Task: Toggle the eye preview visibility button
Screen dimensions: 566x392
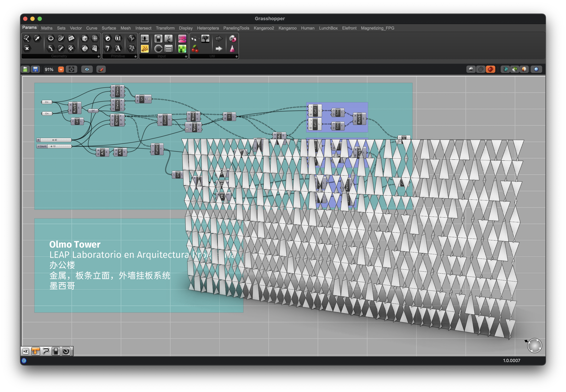Action: pyautogui.click(x=87, y=69)
